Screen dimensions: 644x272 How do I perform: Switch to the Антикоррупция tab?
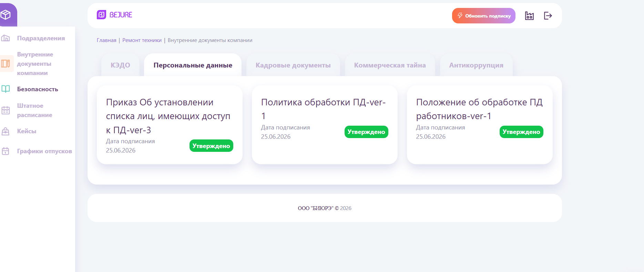[x=476, y=65]
